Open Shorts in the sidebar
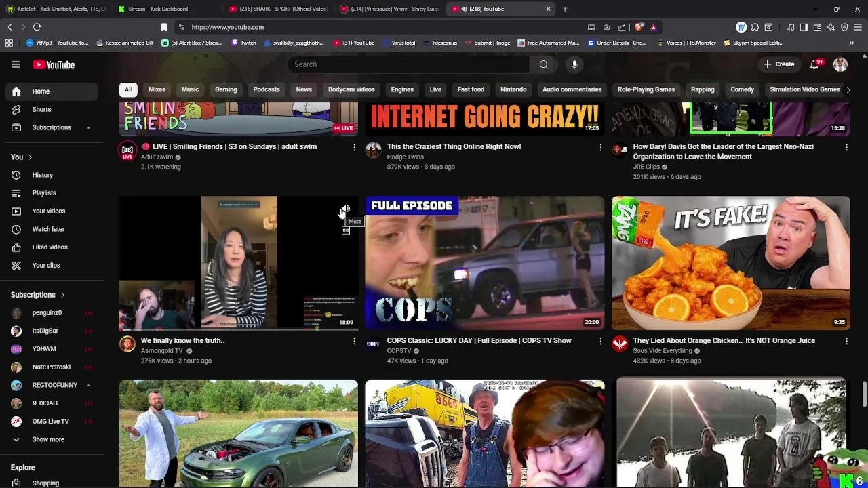868x488 pixels. 52,109
